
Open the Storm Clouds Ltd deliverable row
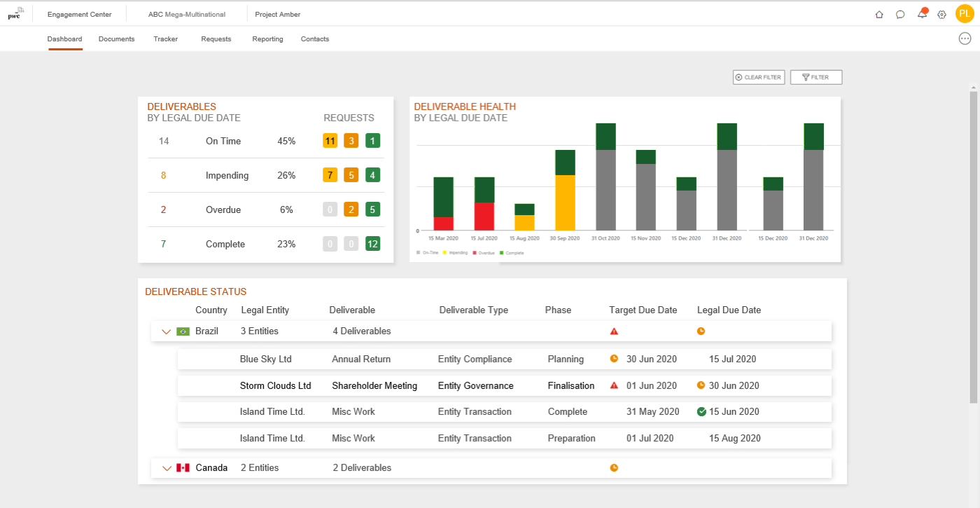point(504,385)
